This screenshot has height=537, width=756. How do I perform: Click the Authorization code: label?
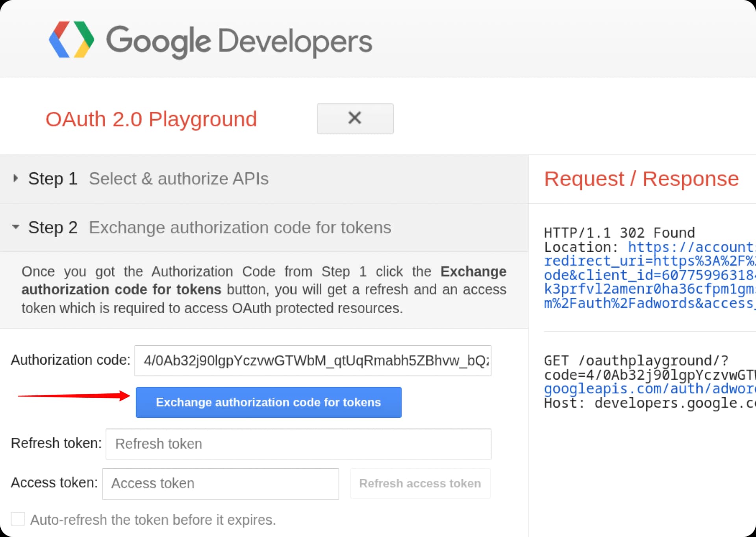tap(70, 360)
